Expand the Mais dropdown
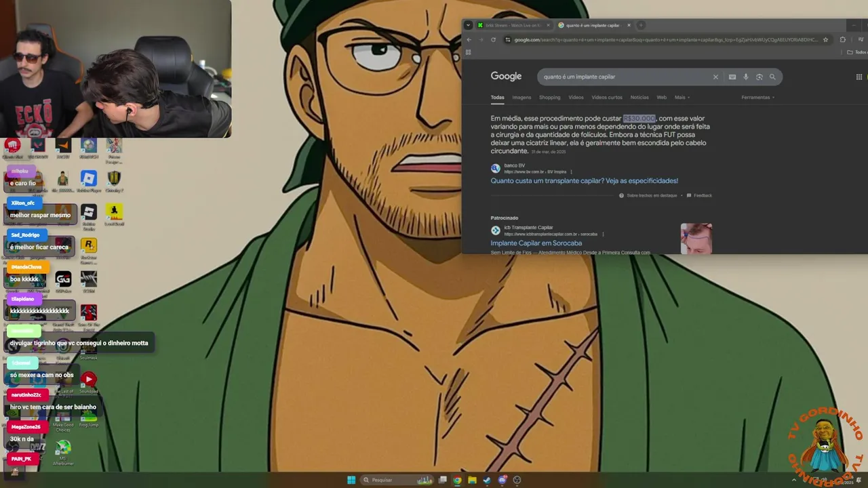868x488 pixels. coord(682,98)
